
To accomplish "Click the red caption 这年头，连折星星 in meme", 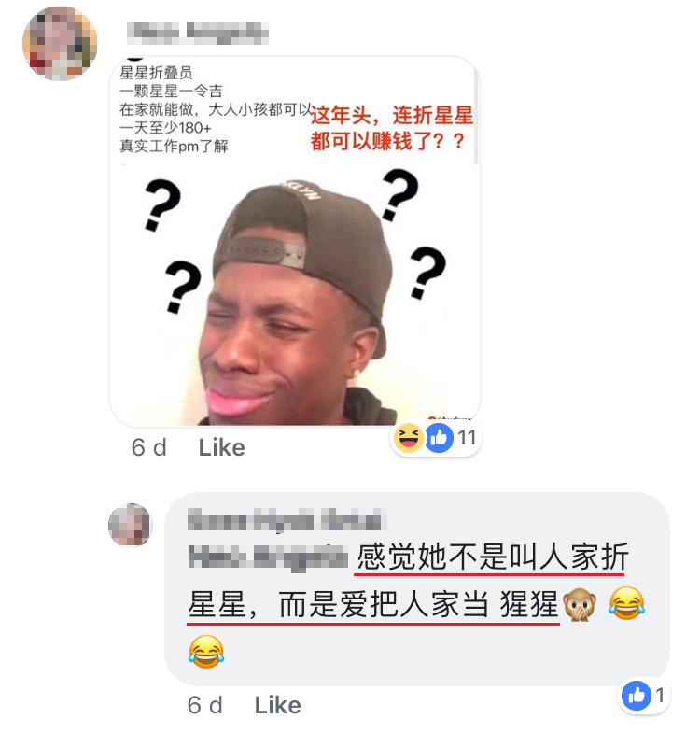I will click(x=392, y=115).
